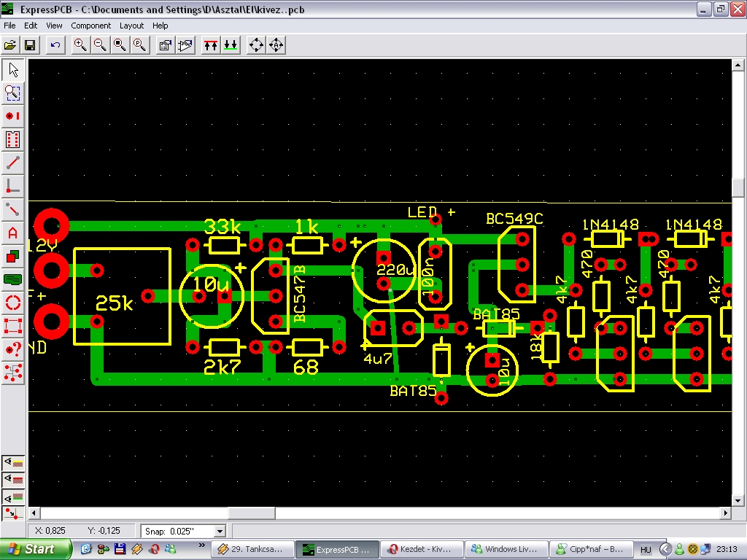
Task: Select the arrow pointer tool
Action: click(13, 70)
